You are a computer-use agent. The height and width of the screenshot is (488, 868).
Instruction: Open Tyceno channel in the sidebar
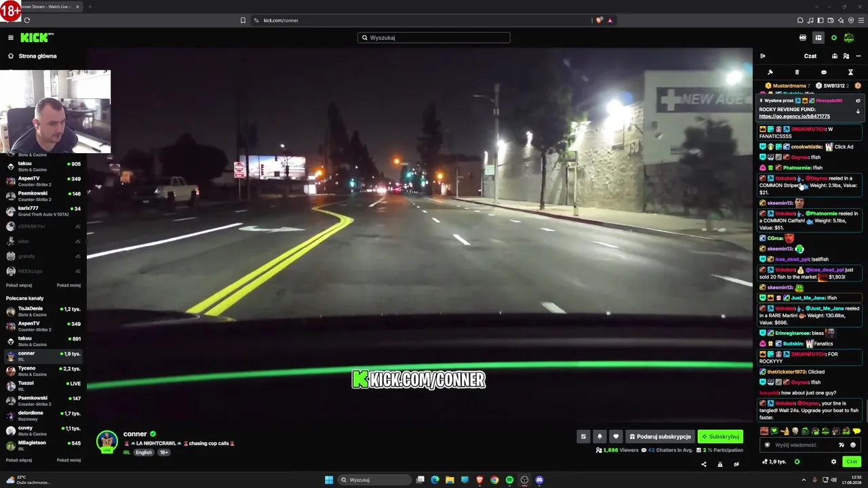[x=43, y=371]
